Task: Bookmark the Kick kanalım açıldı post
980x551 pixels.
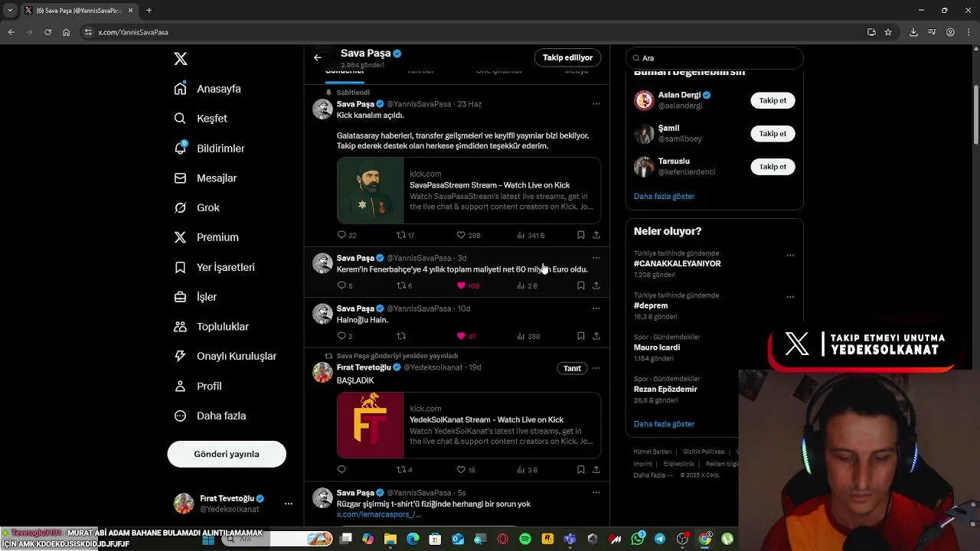Action: click(x=581, y=235)
